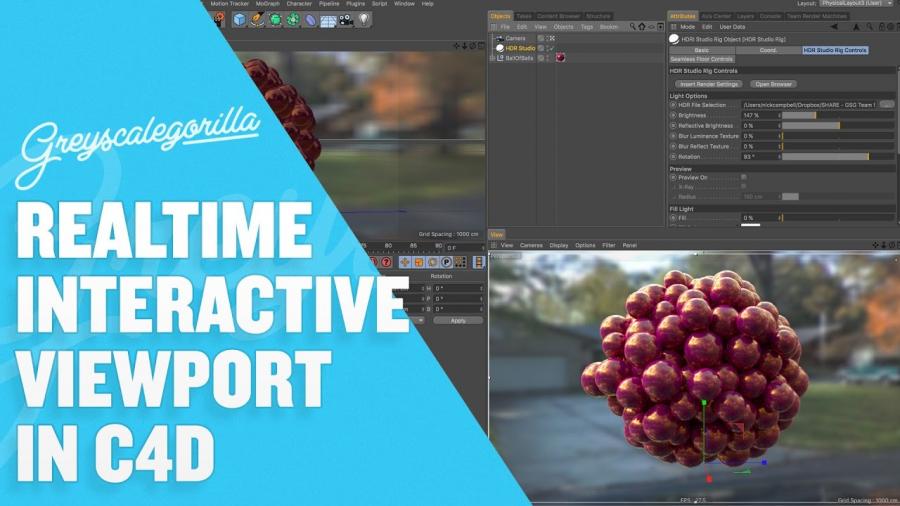Click the Insert Render Settings button
900x506 pixels.
[711, 84]
